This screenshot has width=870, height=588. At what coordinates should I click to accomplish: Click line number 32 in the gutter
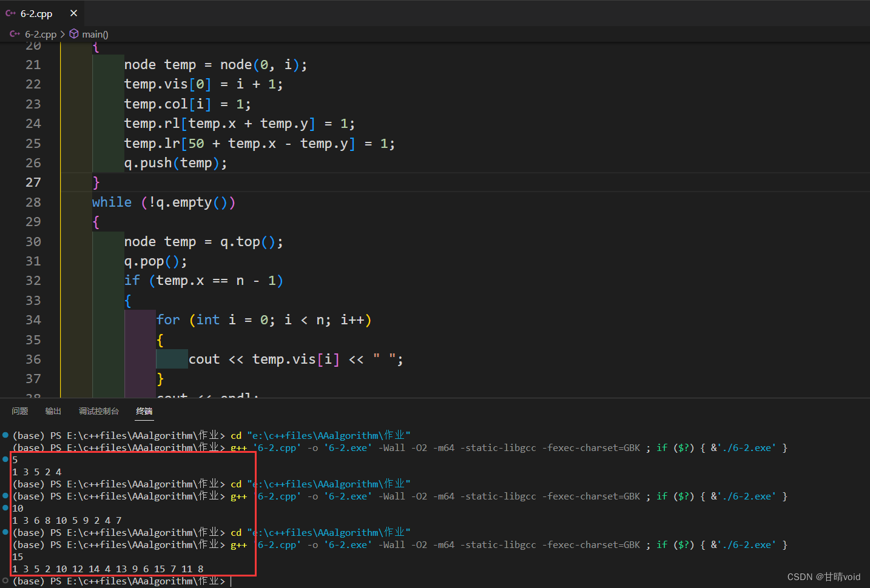33,281
